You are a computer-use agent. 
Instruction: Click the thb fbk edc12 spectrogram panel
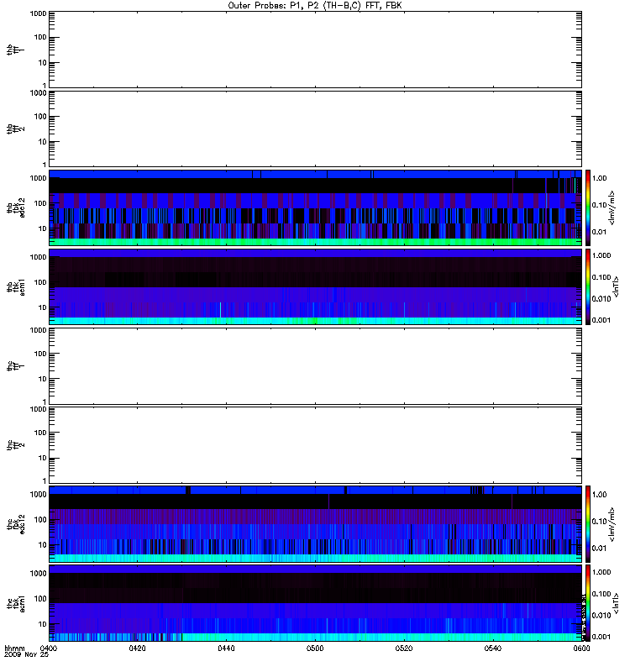coord(315,207)
